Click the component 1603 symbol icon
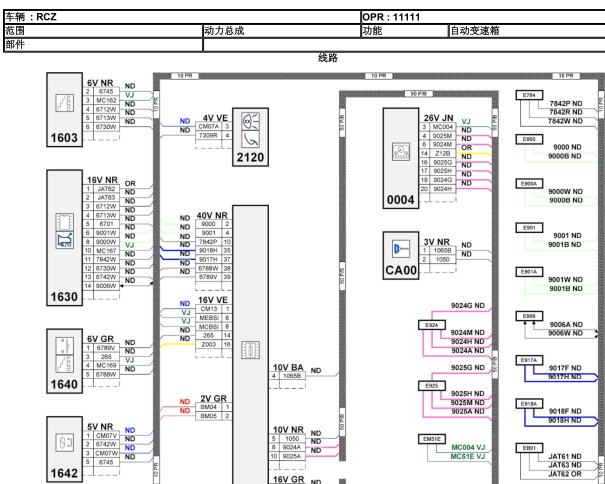 tap(64, 103)
